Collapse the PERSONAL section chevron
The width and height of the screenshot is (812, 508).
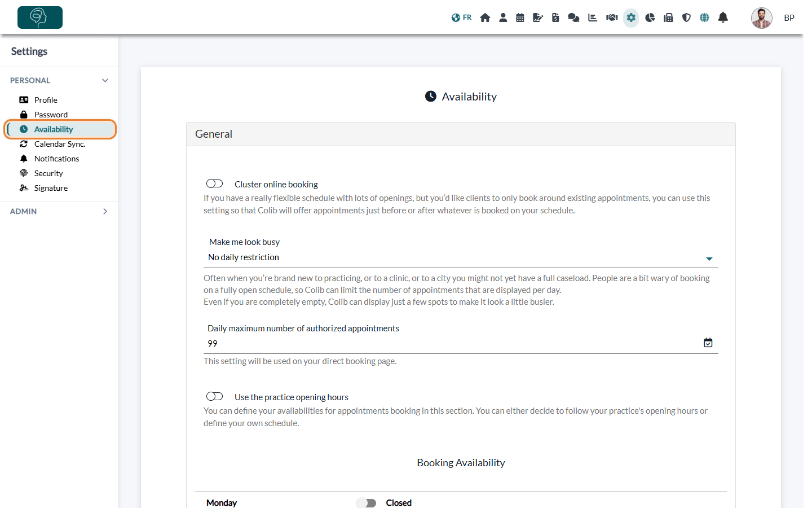[105, 80]
